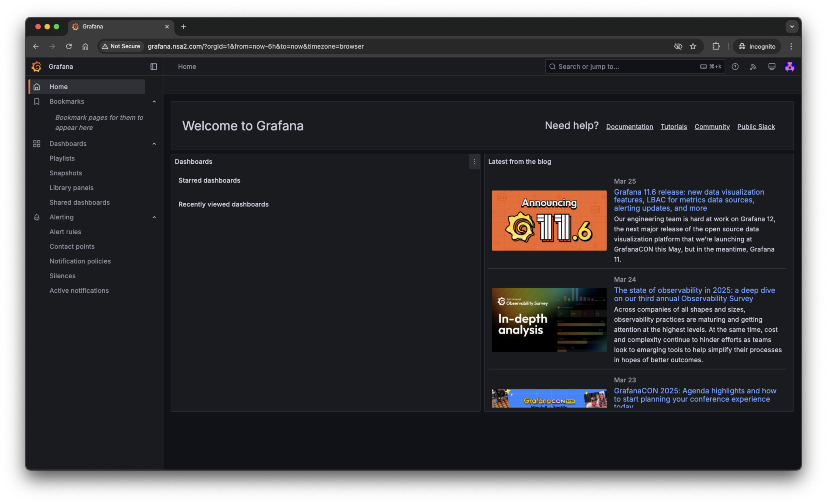The image size is (827, 504).
Task: Open Active notifications in the sidebar
Action: click(x=79, y=291)
